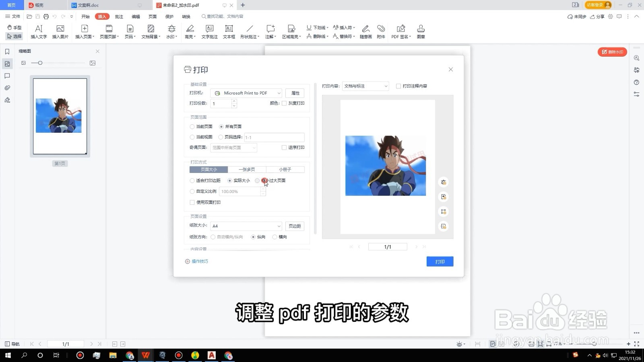The width and height of the screenshot is (644, 362).
Task: Switch to the 开始 ribbon tab
Action: click(85, 16)
